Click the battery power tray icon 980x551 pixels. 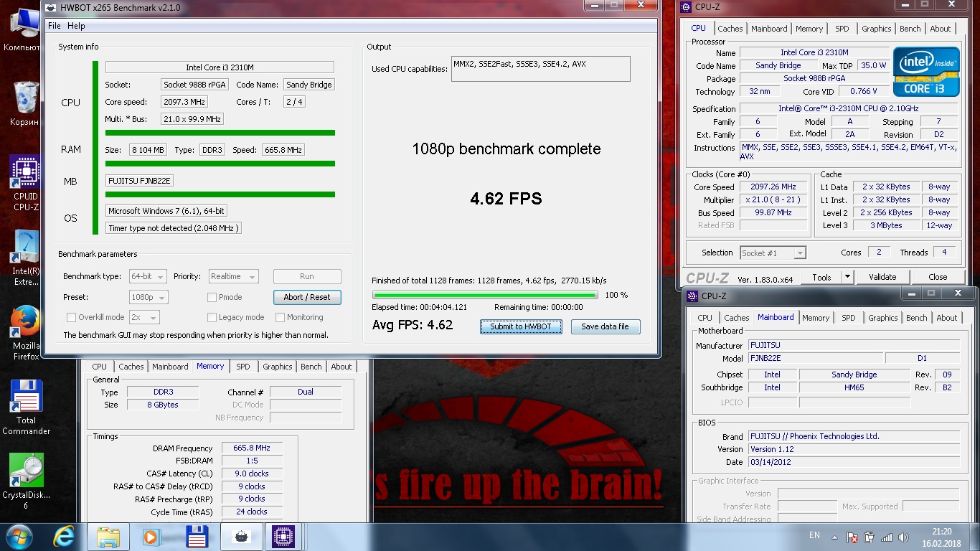(870, 537)
